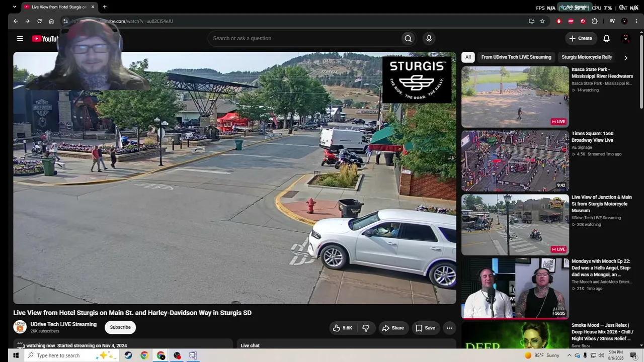Bookmark this page with the star icon
Viewport: 644px width, 362px height.
coord(542,21)
